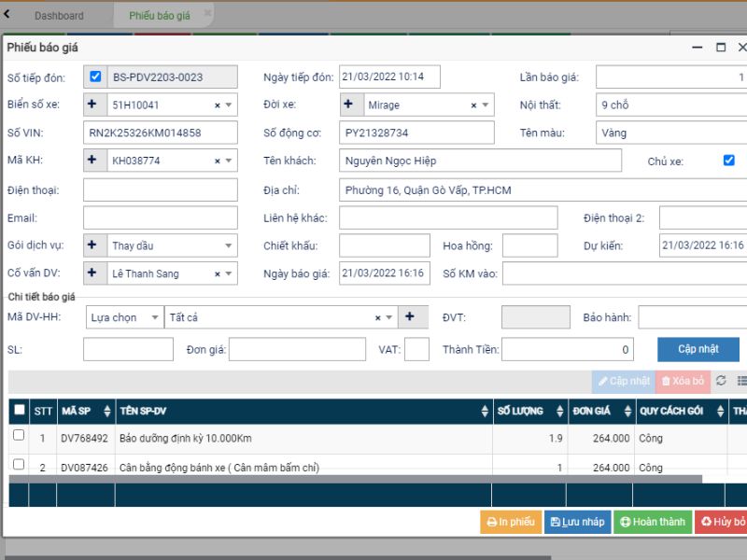This screenshot has height=560, width=747.
Task: Close the Phiếu báo giá tab
Action: point(207,13)
